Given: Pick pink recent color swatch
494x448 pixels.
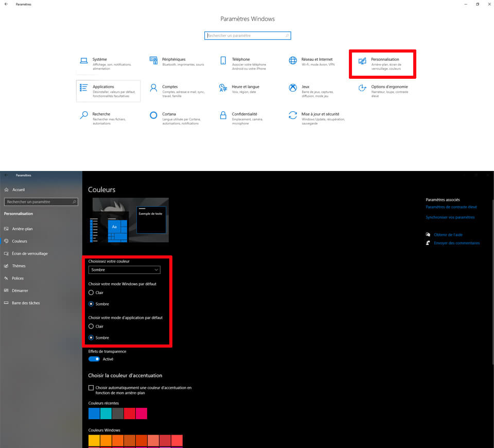Looking at the screenshot, I should pyautogui.click(x=142, y=413).
